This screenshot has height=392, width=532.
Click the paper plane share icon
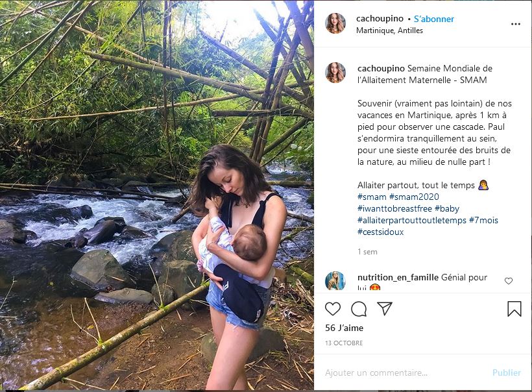pyautogui.click(x=385, y=309)
